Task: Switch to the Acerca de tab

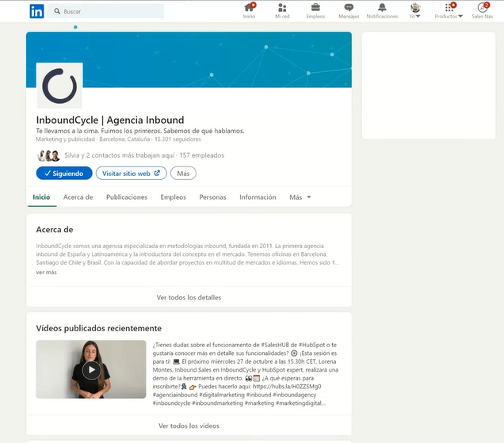Action: tap(78, 197)
